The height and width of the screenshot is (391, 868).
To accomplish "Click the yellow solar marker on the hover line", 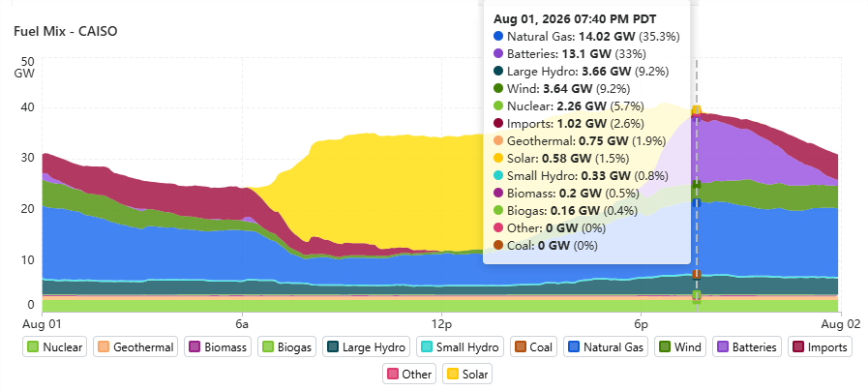I will coord(697,109).
